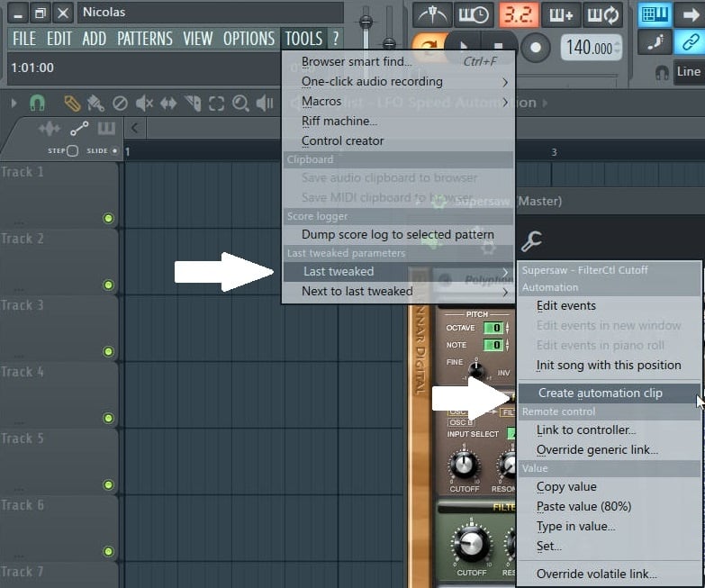Choose the Select marquee tool
The height and width of the screenshot is (588, 705).
(x=216, y=104)
